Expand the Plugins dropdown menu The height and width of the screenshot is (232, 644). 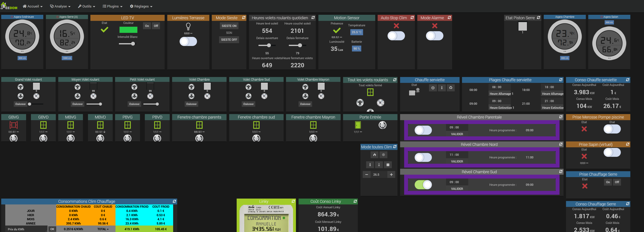point(112,6)
